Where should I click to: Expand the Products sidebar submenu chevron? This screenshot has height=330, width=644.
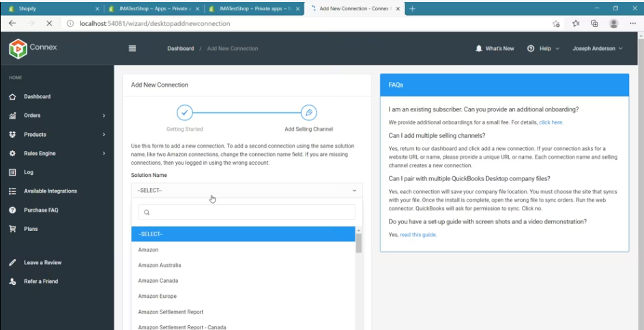(104, 135)
